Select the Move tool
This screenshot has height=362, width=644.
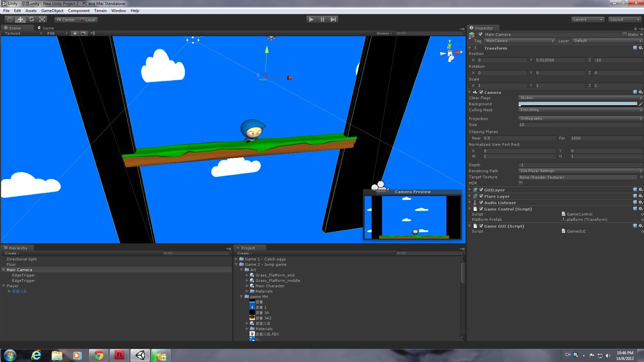tap(20, 19)
